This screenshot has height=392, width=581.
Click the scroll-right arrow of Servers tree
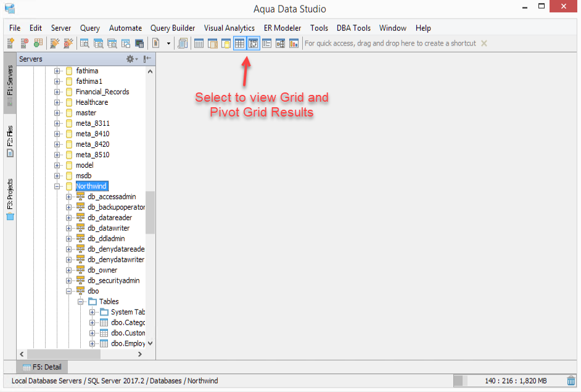(139, 354)
